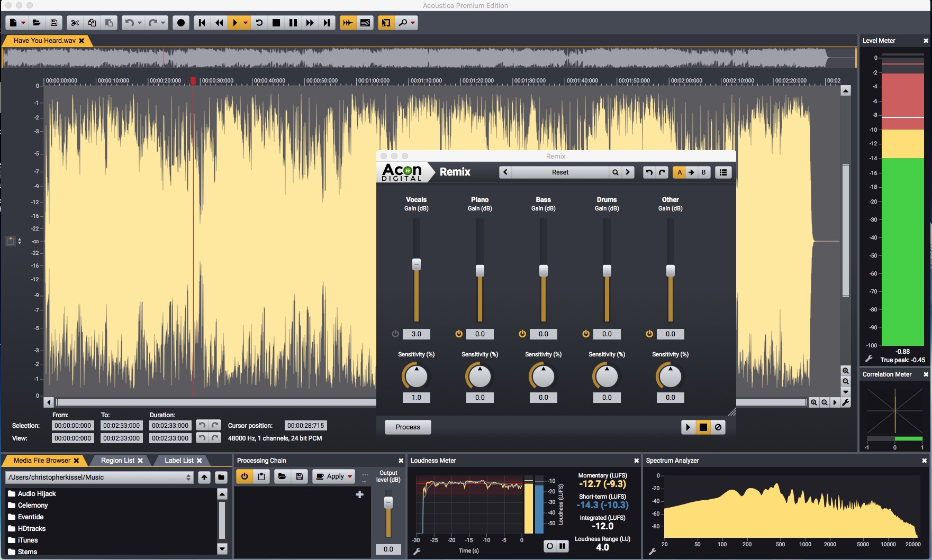The image size is (932, 560).
Task: Toggle the Processing Chain power button
Action: (245, 476)
